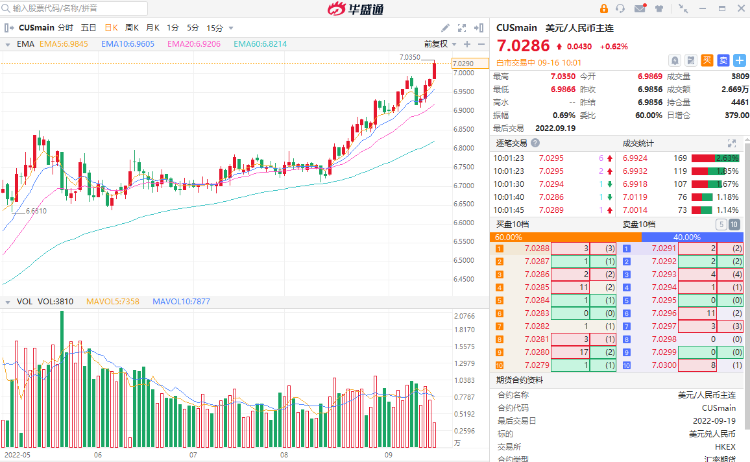Click bid level 9 price 7.0280
Viewport: 750px width, 462px height.
(x=537, y=352)
